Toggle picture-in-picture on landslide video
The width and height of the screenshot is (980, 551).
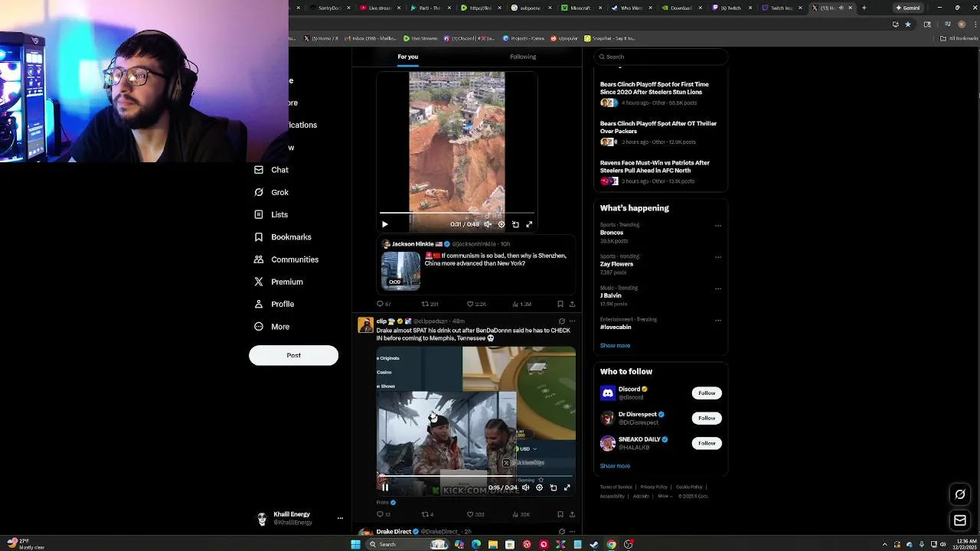tap(515, 224)
